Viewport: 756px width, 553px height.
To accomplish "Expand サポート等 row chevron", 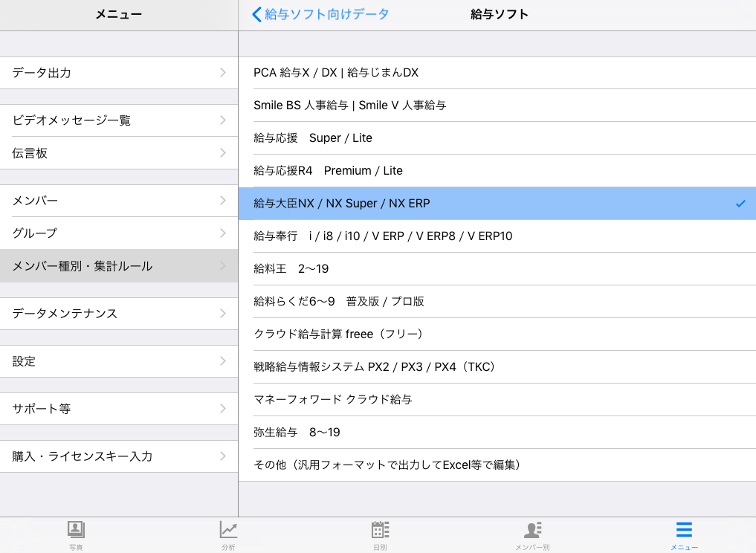I will pos(223,409).
